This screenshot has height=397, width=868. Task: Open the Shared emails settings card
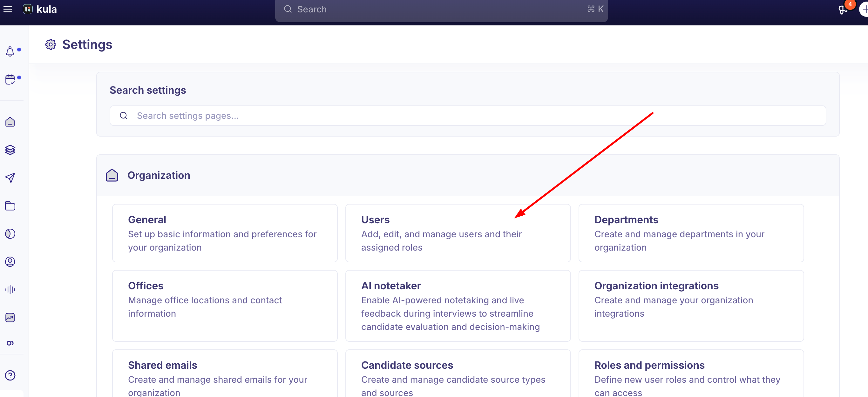coord(225,373)
